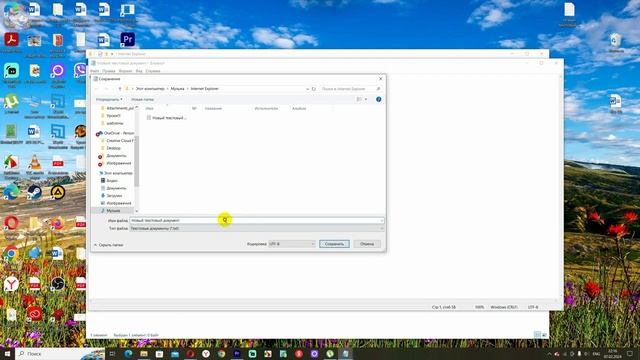Image resolution: width=640 pixels, height=360 pixels.
Task: Open the OBS Studio desktop icon
Action: click(58, 284)
